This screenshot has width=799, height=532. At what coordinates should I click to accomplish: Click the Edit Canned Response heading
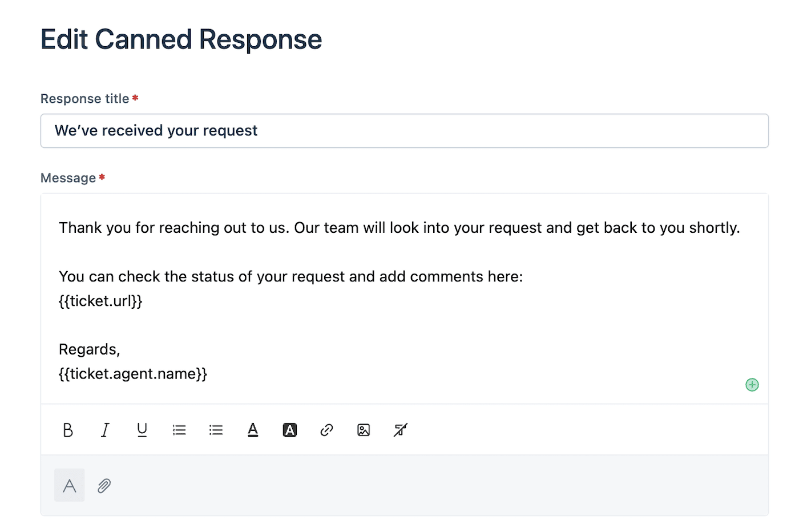[x=181, y=39]
